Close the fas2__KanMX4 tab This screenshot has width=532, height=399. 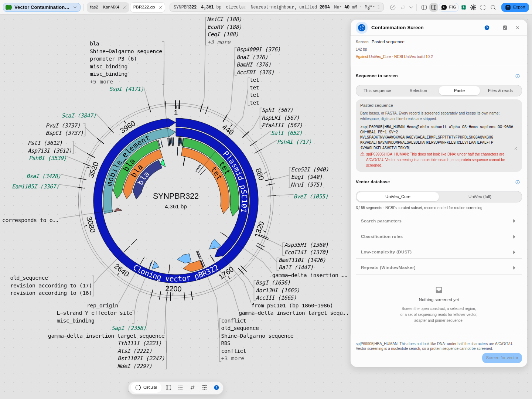(x=125, y=7)
